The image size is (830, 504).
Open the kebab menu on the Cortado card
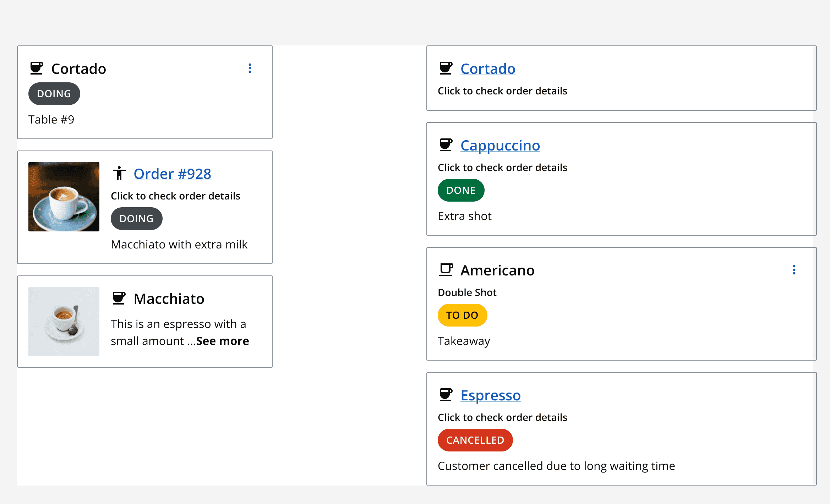(250, 69)
